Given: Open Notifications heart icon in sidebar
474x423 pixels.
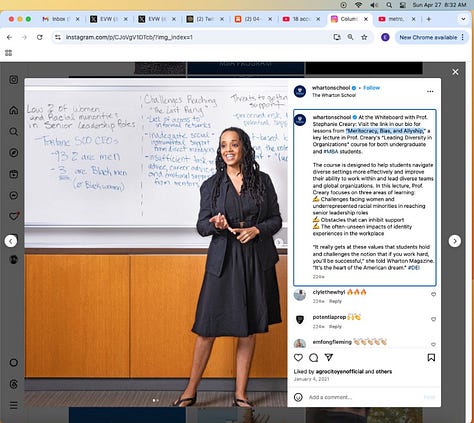Looking at the screenshot, I should pyautogui.click(x=14, y=216).
